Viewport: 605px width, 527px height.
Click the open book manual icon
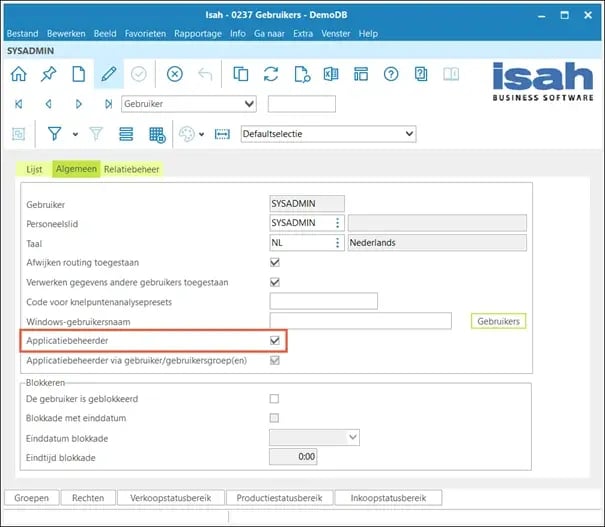[x=451, y=74]
